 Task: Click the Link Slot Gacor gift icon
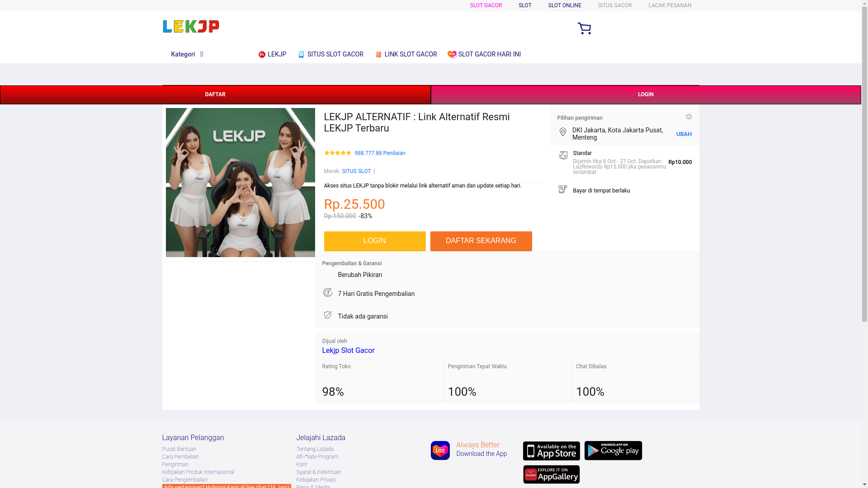pos(378,55)
